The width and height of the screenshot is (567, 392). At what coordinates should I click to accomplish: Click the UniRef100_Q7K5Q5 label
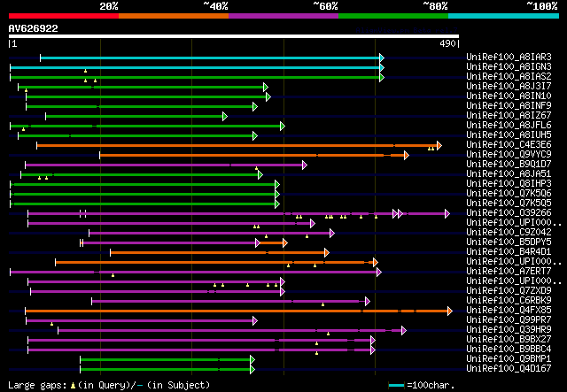click(x=509, y=204)
